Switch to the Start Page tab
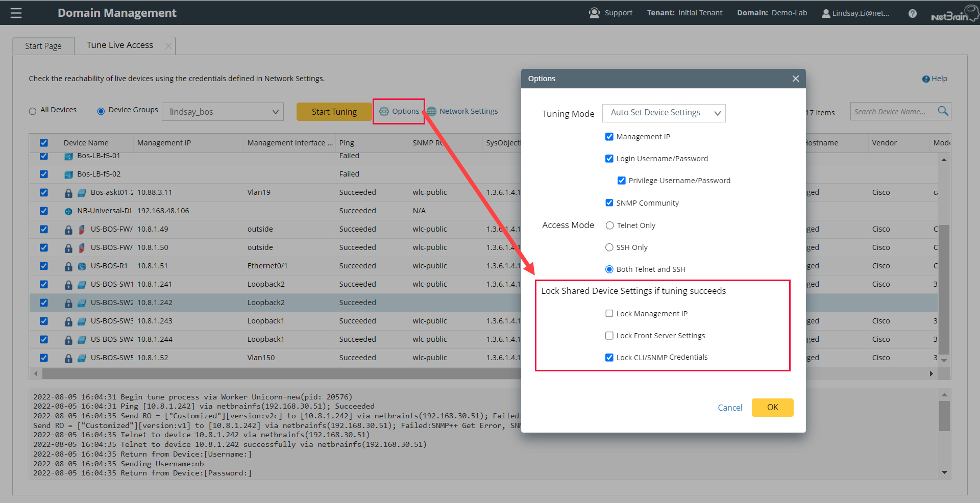Viewport: 980px width, 503px height. pos(42,45)
